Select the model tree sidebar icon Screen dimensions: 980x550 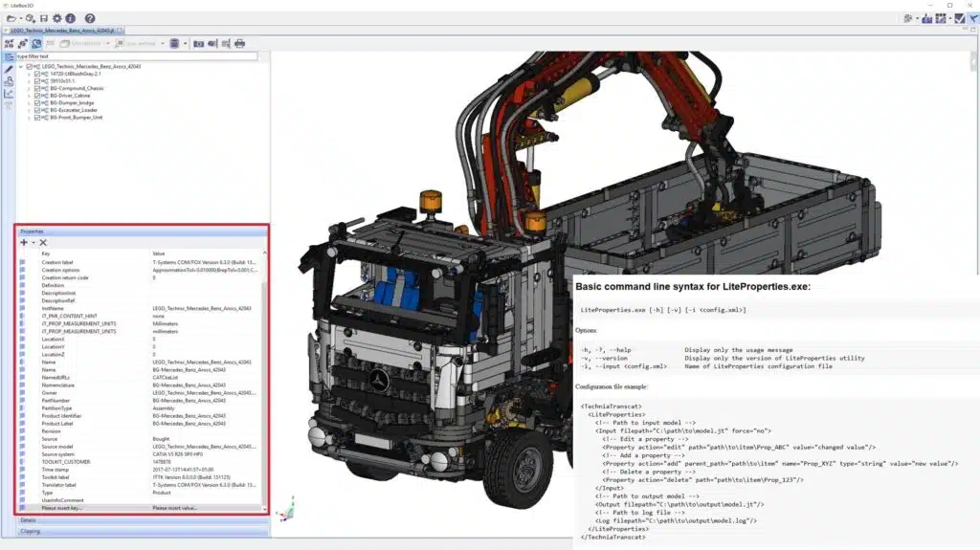click(x=9, y=56)
